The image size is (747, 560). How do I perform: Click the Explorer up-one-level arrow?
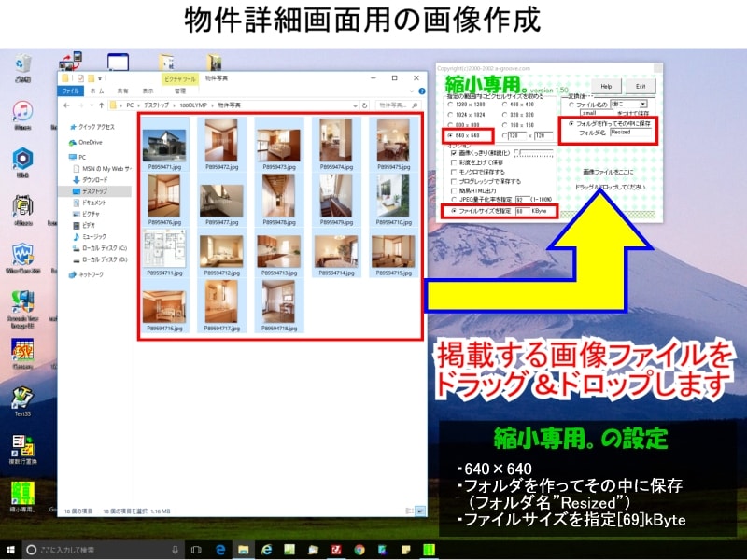pos(101,105)
